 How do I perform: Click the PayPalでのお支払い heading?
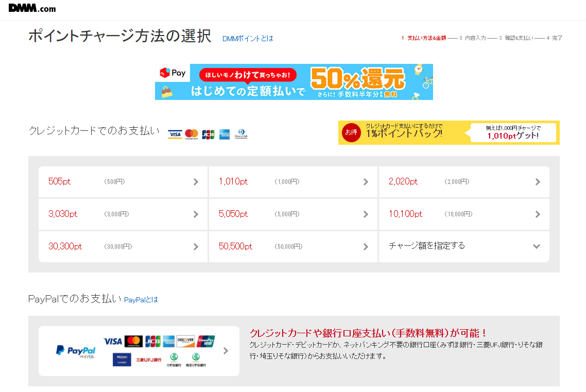pos(75,299)
